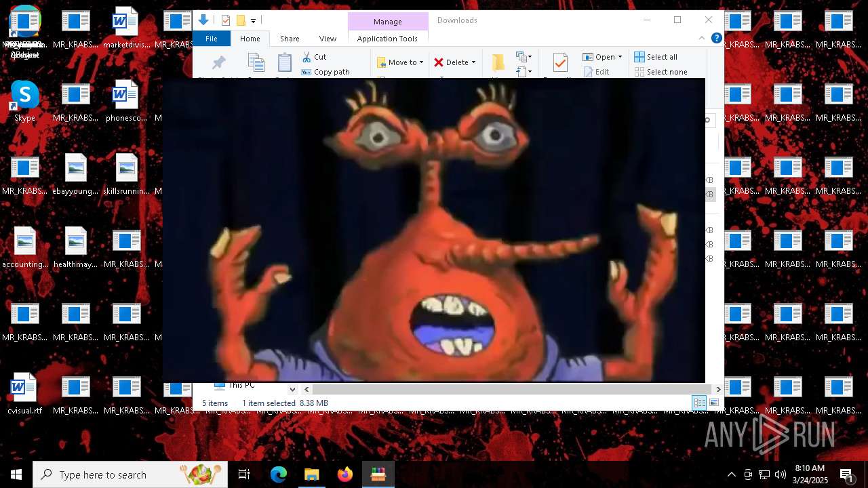Select skillsrunnin... image file on desktop

click(127, 175)
